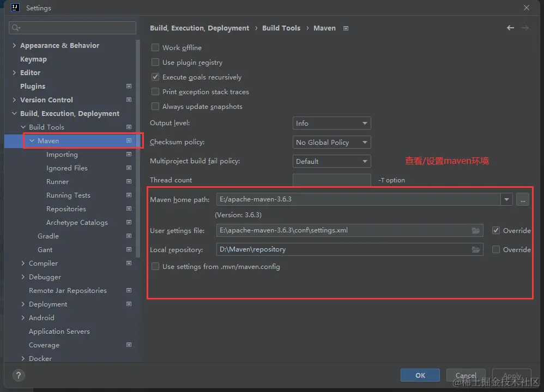Click the search magnifier icon in settings search
Image resolution: width=544 pixels, height=392 pixels.
point(16,28)
